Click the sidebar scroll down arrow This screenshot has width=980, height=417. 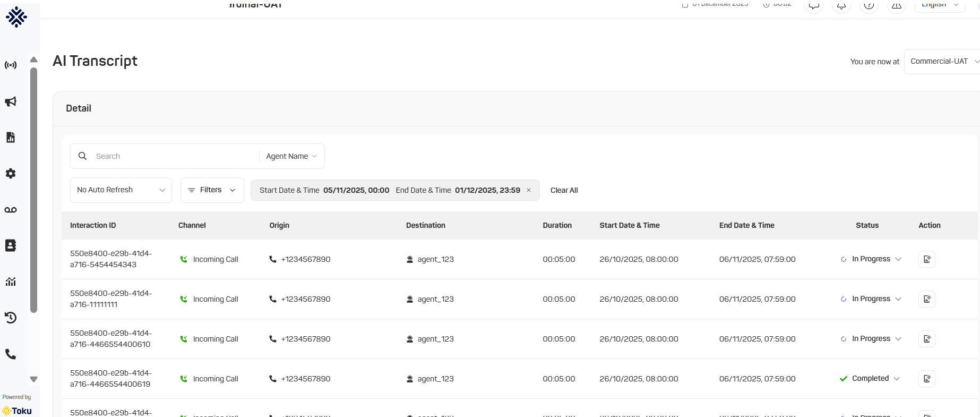click(x=34, y=379)
